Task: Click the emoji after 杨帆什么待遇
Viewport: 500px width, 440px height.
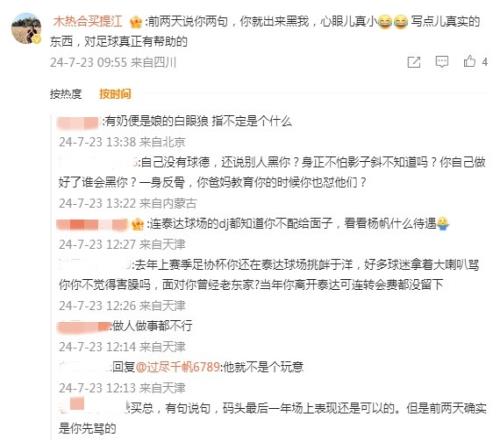Action: point(442,223)
